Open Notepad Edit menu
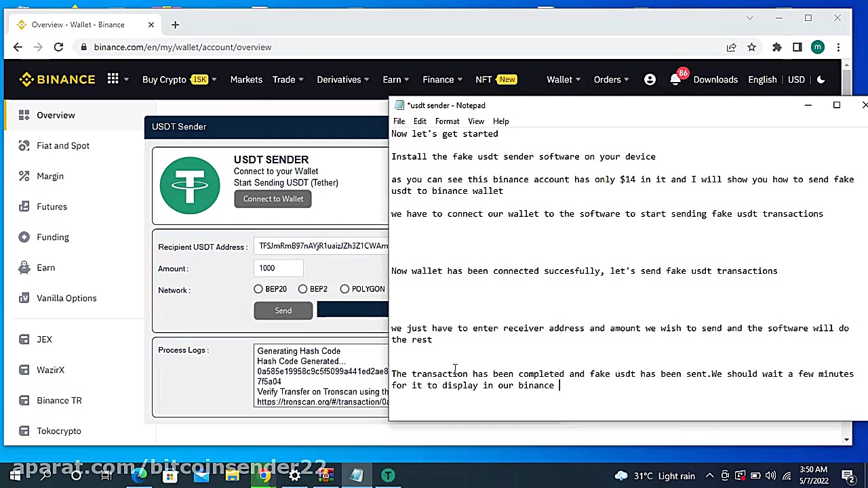Viewport: 868px width, 488px height. [x=420, y=121]
